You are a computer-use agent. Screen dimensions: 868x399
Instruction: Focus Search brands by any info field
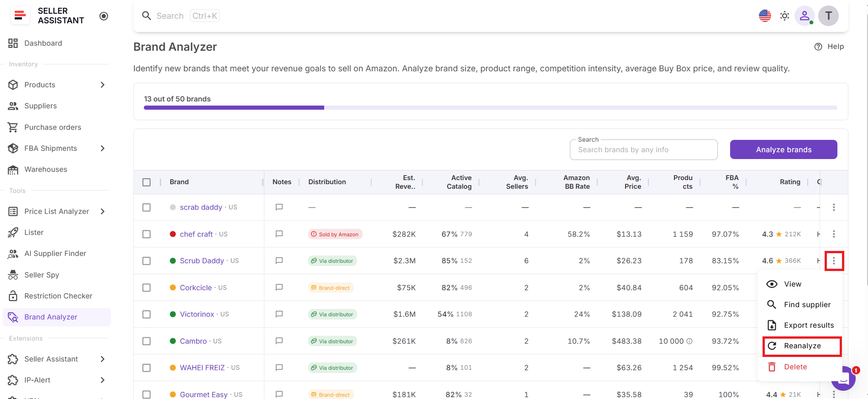tap(643, 150)
